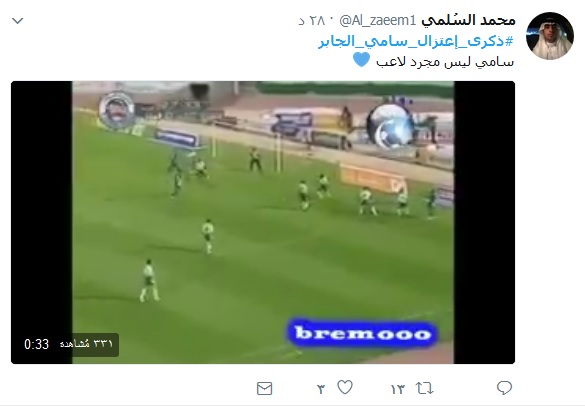Screen dimensions: 585x408
Task: Expand tweet options chevron dropdown
Action: pyautogui.click(x=18, y=21)
